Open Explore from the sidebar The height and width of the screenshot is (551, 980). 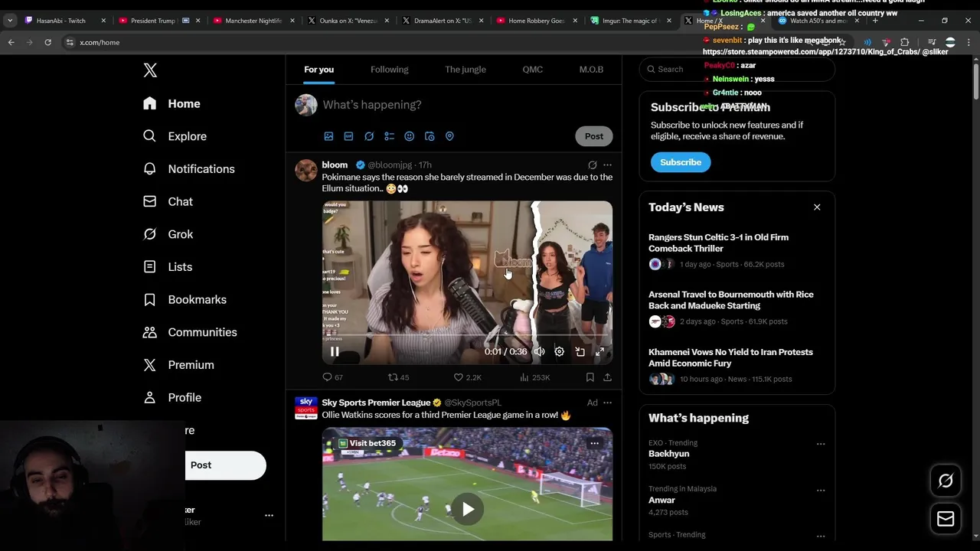tap(175, 136)
